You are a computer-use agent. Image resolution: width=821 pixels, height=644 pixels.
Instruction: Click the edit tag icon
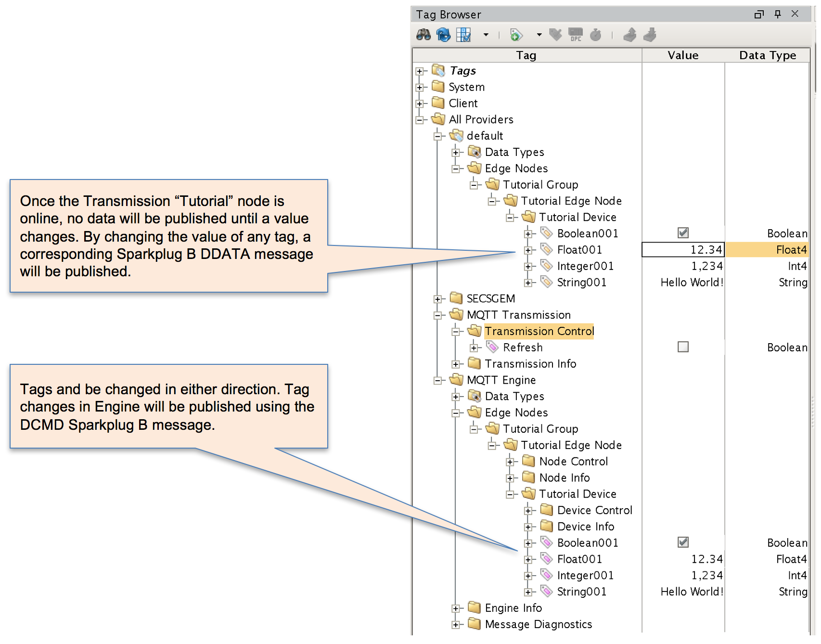click(555, 35)
